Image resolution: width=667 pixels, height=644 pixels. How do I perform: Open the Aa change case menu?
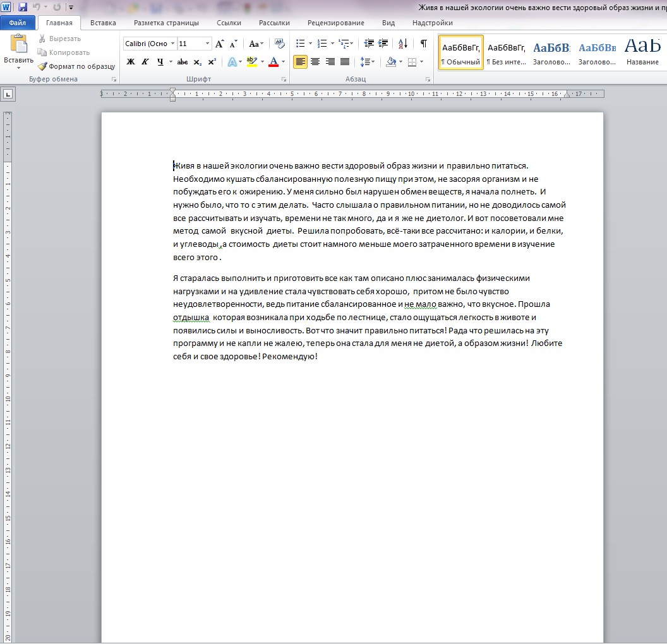coord(256,44)
